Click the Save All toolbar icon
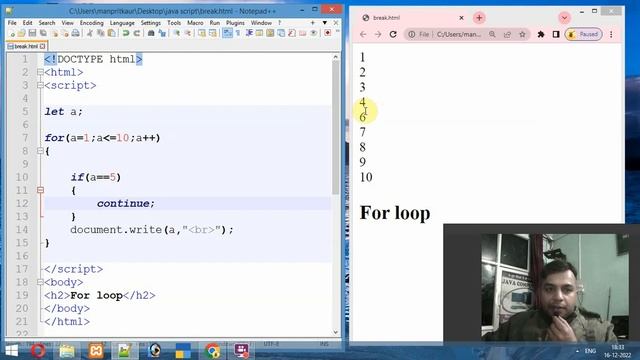The height and width of the screenshot is (360, 640). pyautogui.click(x=43, y=33)
